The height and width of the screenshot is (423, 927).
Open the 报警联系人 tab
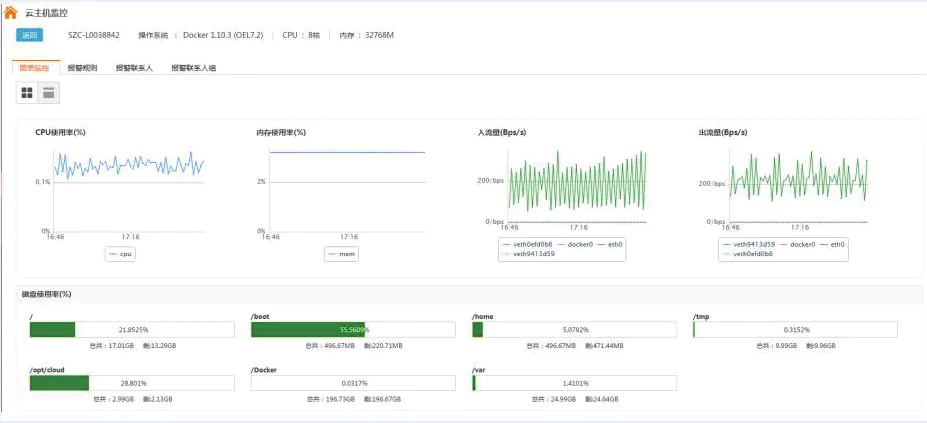[134, 68]
